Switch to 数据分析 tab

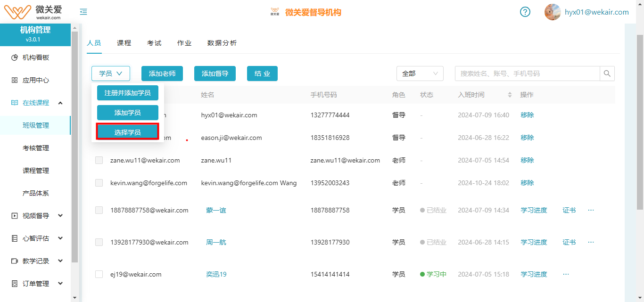pyautogui.click(x=222, y=43)
